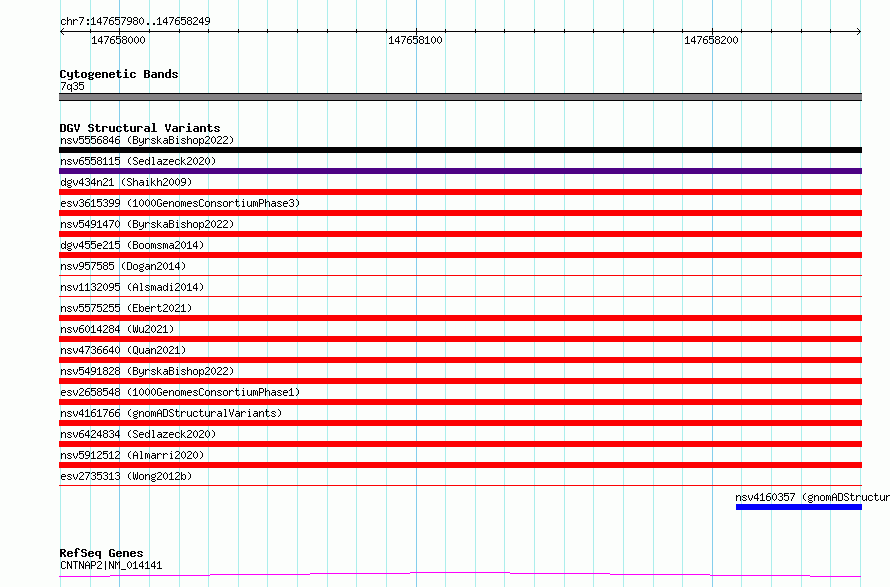Click esv2658548 (1000GenomesConsortiumPhase1) label
Screen dimensions: 890x587
tap(180, 392)
